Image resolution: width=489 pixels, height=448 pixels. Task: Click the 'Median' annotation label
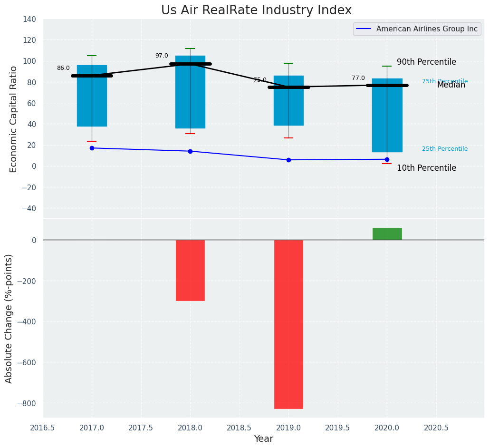click(451, 85)
